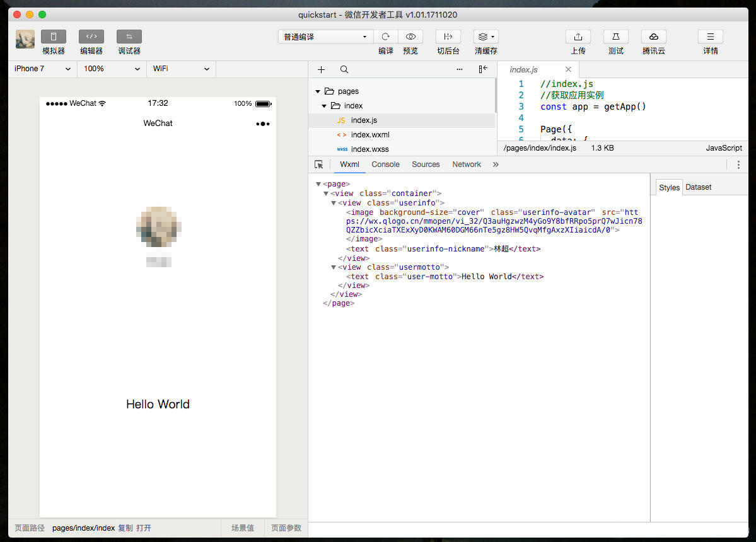Select index.wxml in the file tree

point(369,135)
